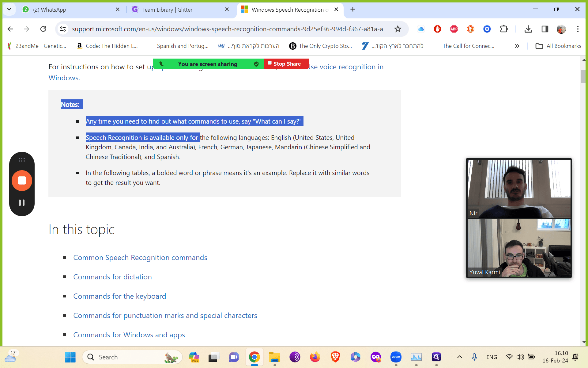Open the Extensions puzzle menu

point(504,29)
